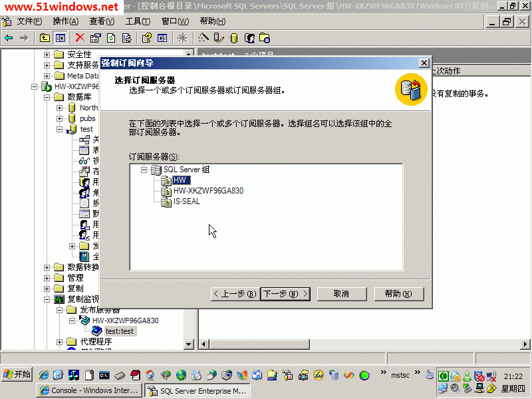Click the Help question-mark toolbar icon
The width and height of the screenshot is (532, 399).
146,38
